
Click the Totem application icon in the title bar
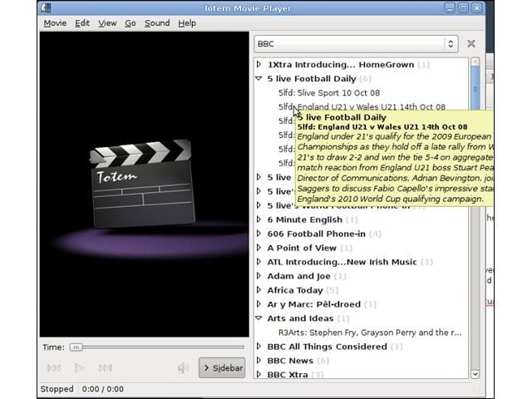46,8
